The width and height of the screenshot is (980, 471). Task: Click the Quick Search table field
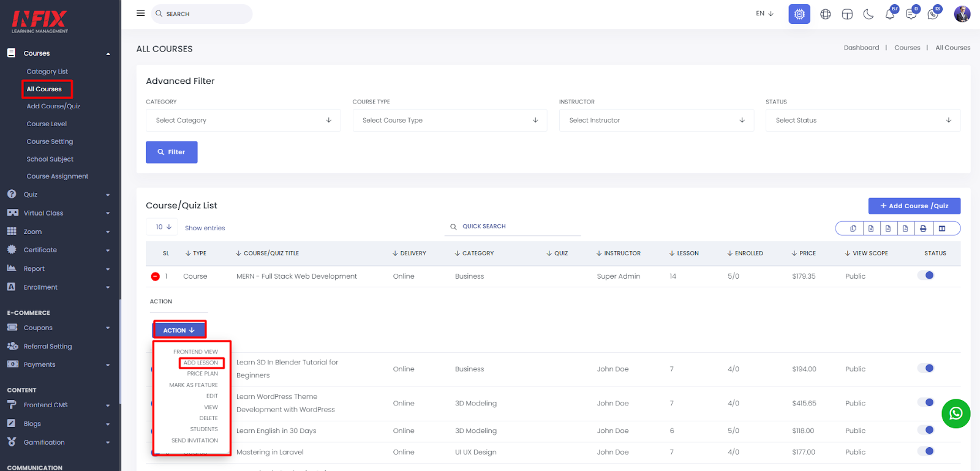click(513, 227)
